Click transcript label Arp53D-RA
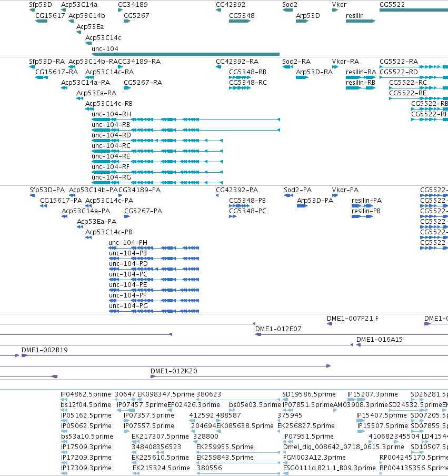Screen dimensions: 448x476 click(x=314, y=72)
